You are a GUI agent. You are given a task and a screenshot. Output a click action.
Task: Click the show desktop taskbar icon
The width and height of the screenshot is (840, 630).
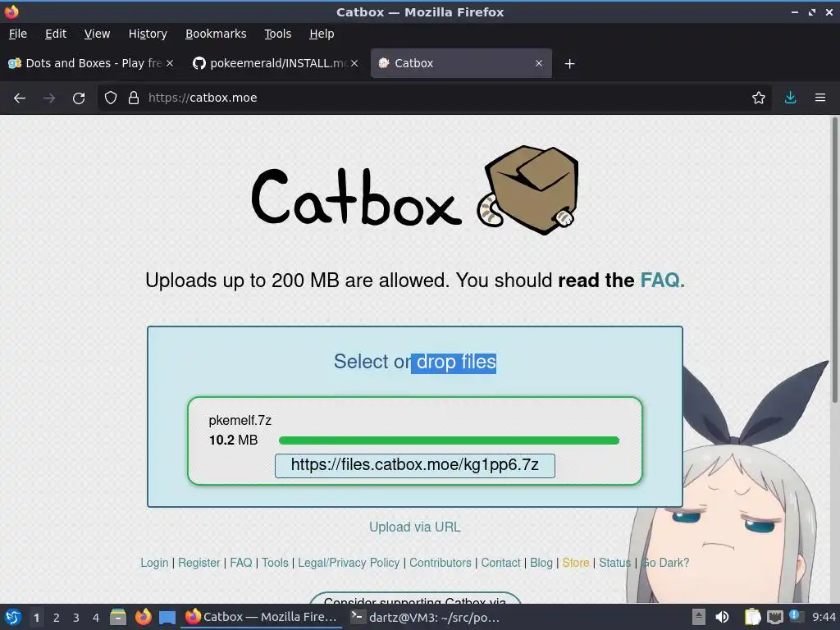coord(167,618)
